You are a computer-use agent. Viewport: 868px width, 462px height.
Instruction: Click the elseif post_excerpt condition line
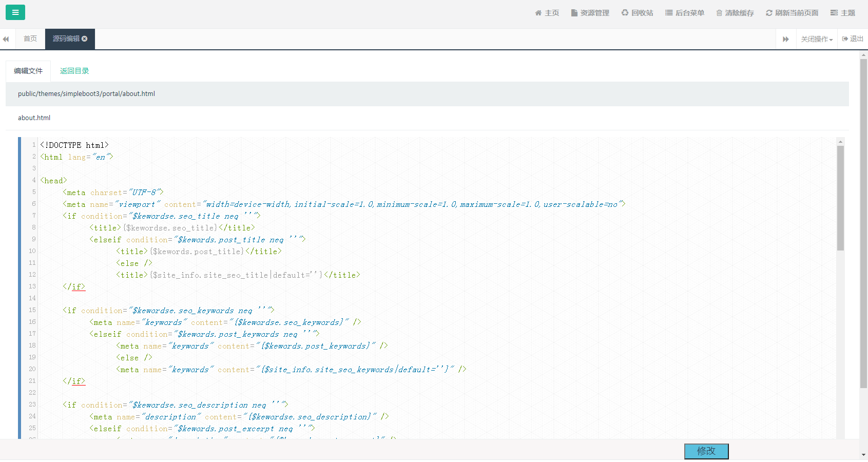tap(202, 429)
